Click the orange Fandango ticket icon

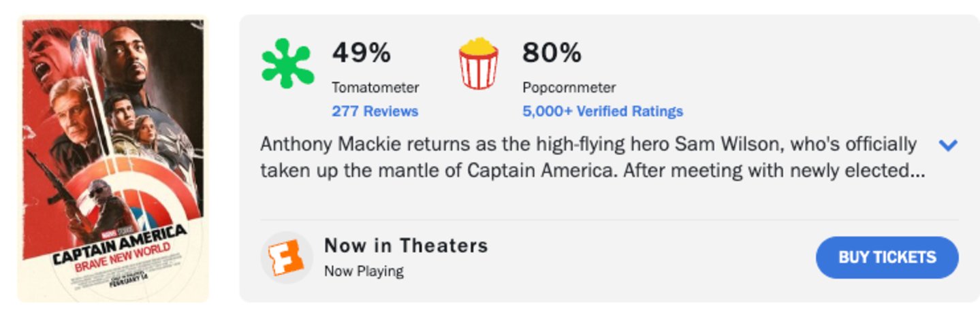(x=286, y=257)
